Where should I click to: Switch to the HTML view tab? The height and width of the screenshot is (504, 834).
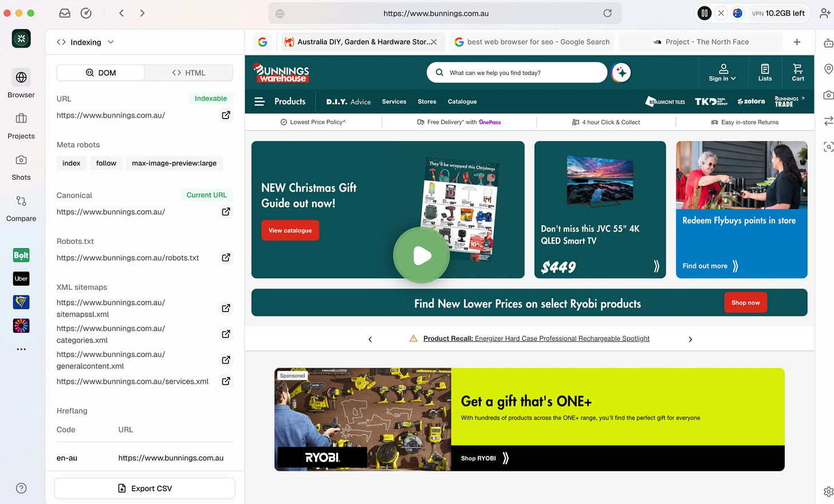(x=188, y=73)
